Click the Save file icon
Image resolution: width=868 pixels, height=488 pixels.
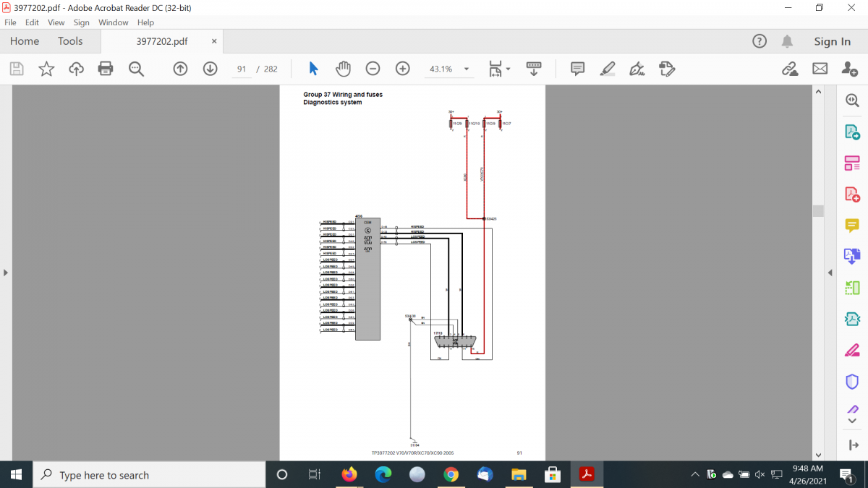click(17, 69)
